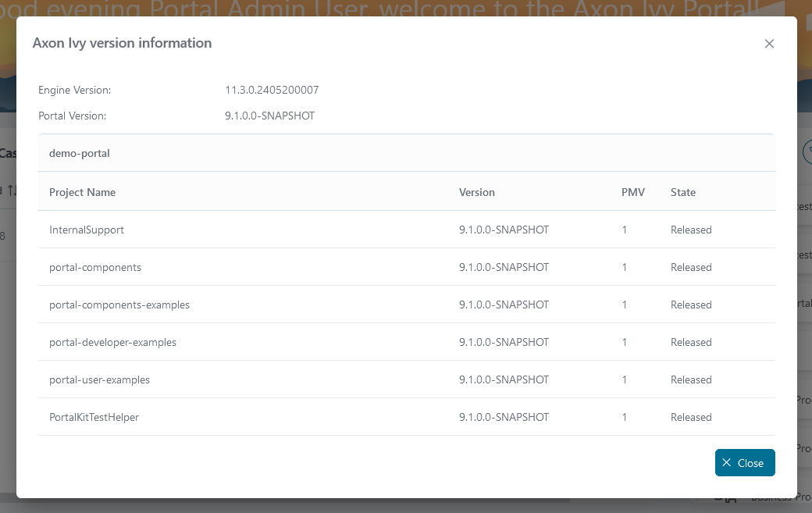Click the Version column header
Image resolution: width=812 pixels, height=513 pixels.
pos(477,193)
